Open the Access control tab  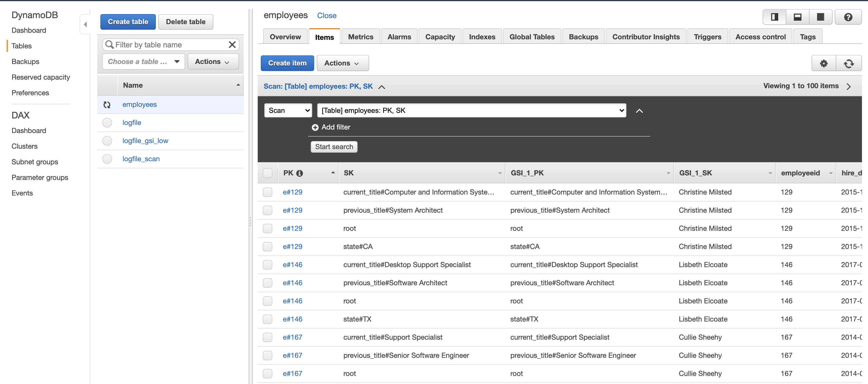(x=760, y=37)
